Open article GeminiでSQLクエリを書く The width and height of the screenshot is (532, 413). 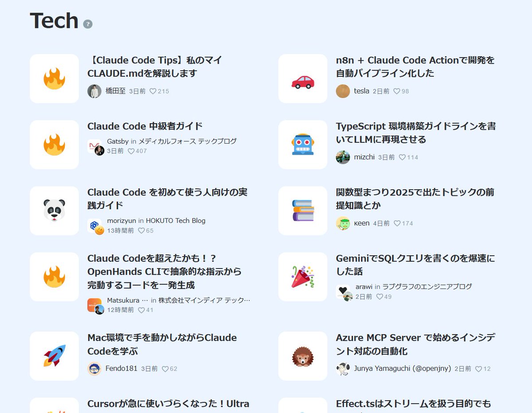416,265
